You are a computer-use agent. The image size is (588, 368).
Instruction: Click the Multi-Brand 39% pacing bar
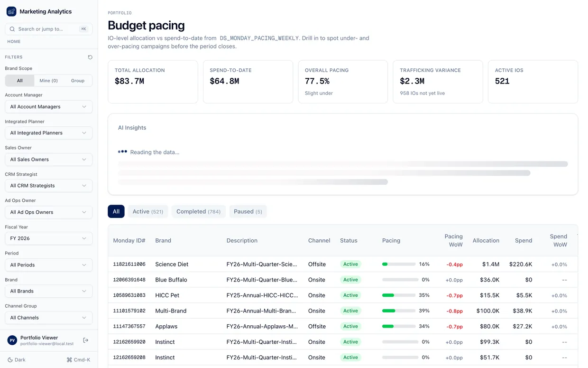point(399,311)
